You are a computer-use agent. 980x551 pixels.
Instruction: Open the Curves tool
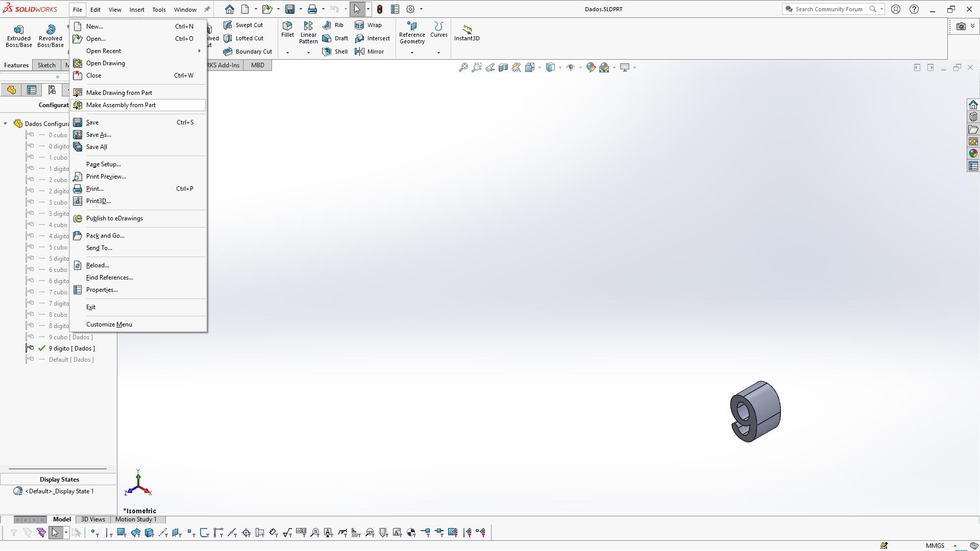tap(438, 30)
